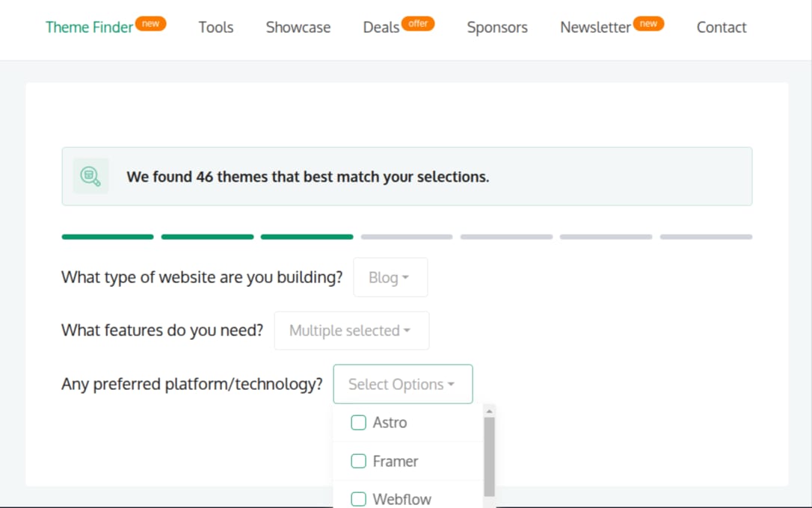Click the first green progress step bar

tap(108, 237)
